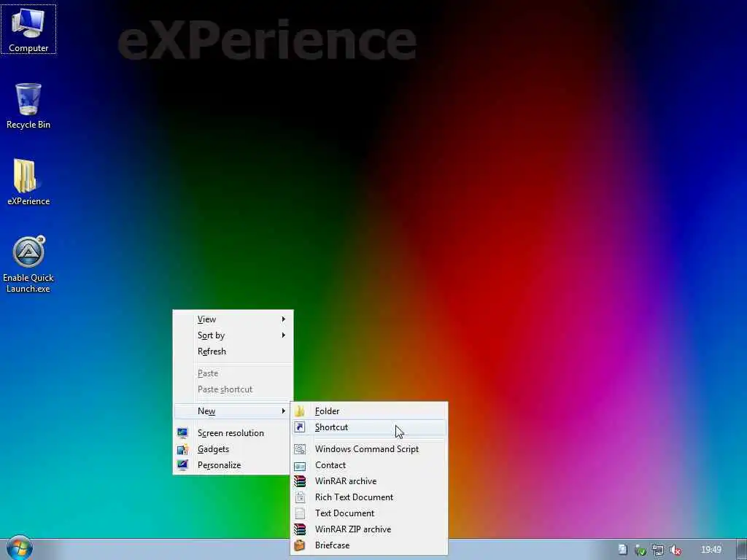747x560 pixels.
Task: Click the muted speaker volume tray icon
Action: tap(675, 551)
